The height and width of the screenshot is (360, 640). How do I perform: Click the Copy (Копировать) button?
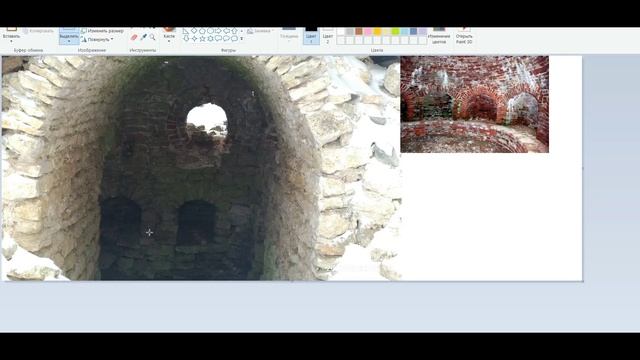click(38, 31)
